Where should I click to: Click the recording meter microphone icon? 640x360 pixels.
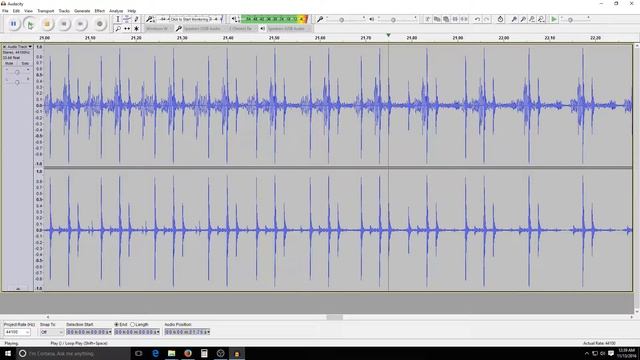150,19
